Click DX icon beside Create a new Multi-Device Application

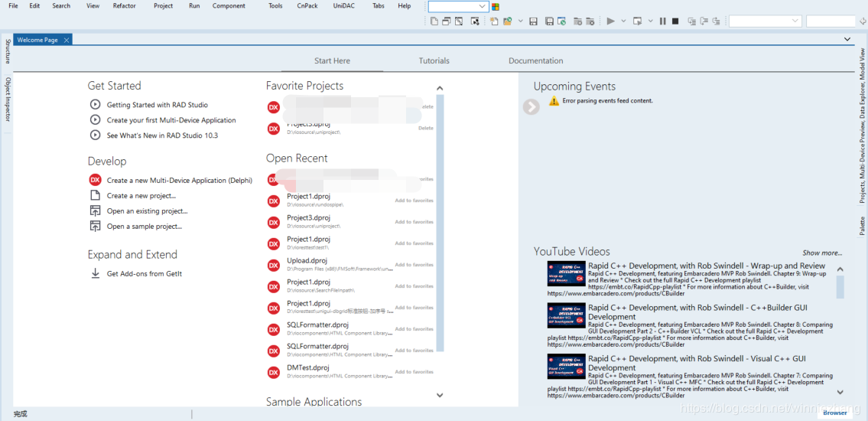(96, 180)
